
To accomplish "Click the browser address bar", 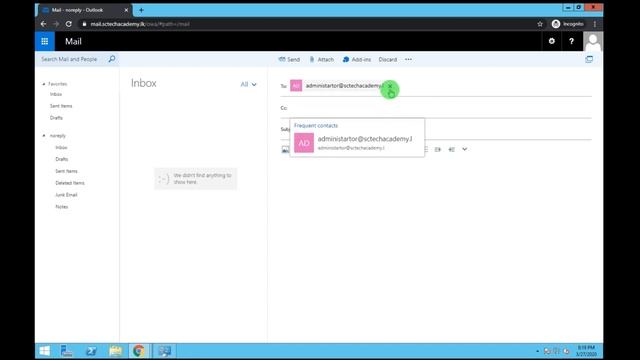I will coord(306,24).
